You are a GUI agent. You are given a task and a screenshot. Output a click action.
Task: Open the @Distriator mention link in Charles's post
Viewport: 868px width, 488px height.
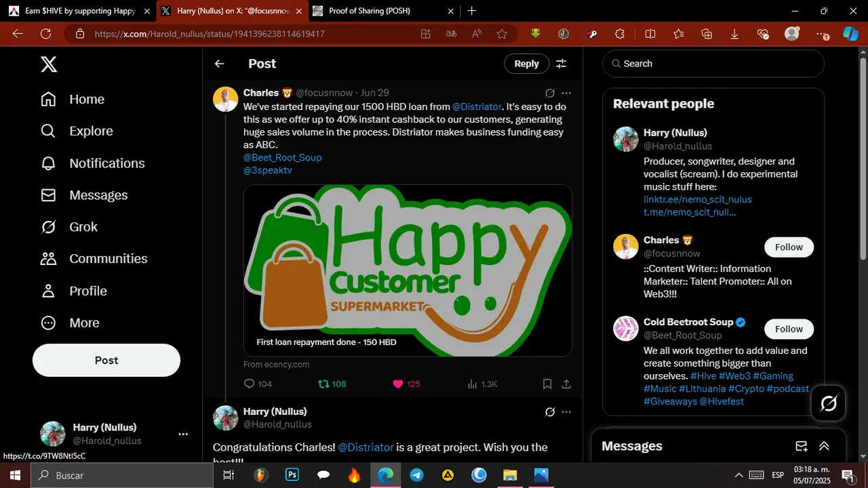click(477, 106)
